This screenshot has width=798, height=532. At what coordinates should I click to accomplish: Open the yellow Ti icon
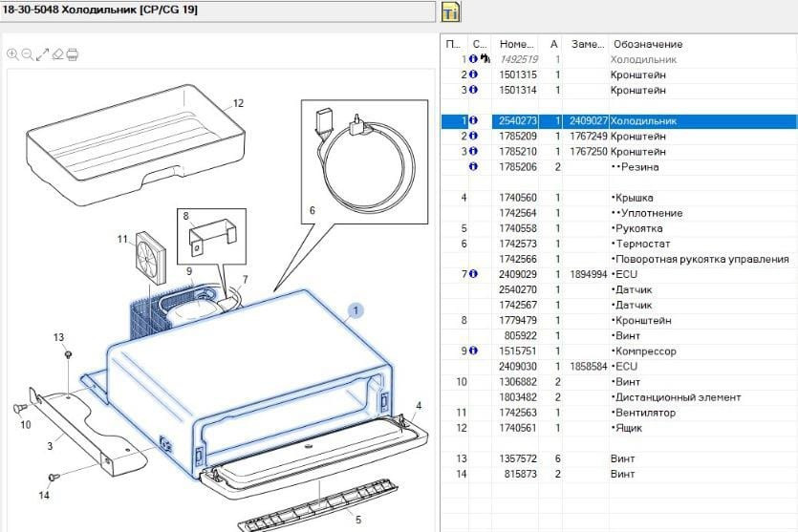pyautogui.click(x=451, y=11)
